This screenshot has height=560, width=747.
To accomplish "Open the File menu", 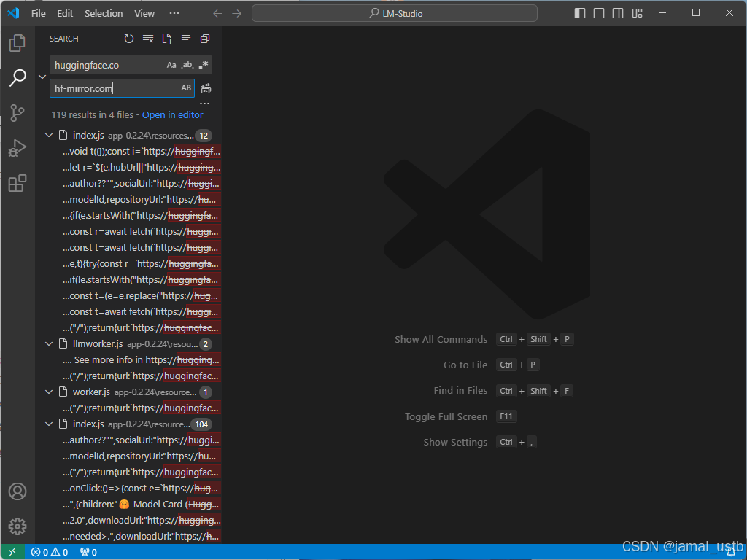I will coord(38,12).
